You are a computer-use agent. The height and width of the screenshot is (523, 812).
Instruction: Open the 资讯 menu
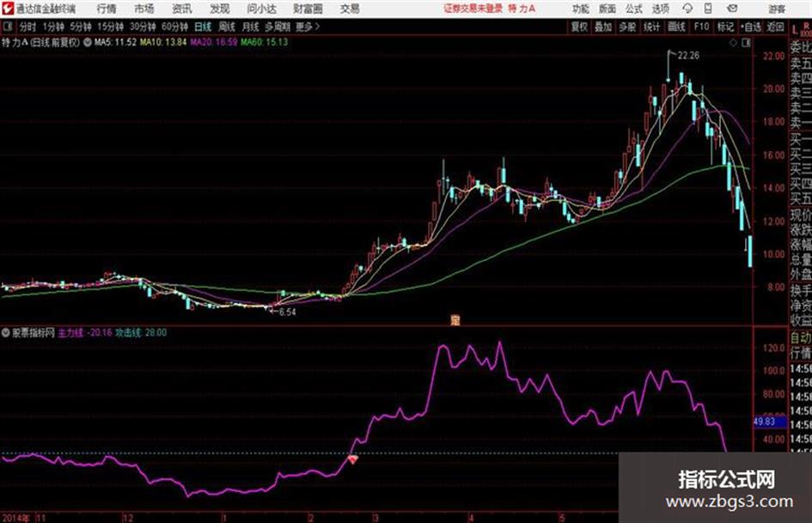(182, 9)
